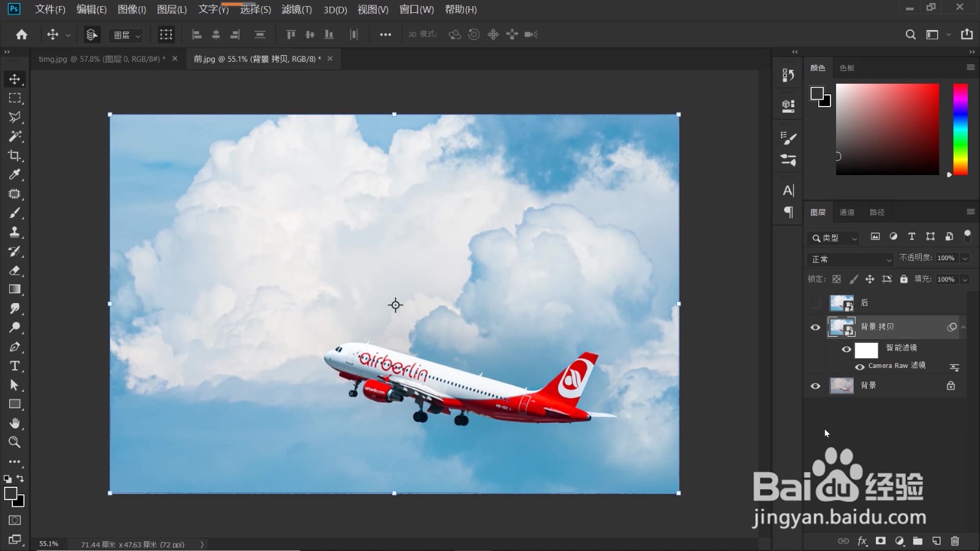Screen dimensions: 980x551
Task: Pick a color in the red color field
Action: coord(888,129)
